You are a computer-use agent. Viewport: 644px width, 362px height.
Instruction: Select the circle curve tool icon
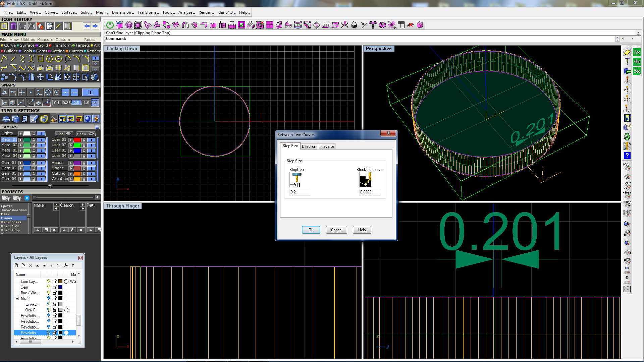(49, 59)
